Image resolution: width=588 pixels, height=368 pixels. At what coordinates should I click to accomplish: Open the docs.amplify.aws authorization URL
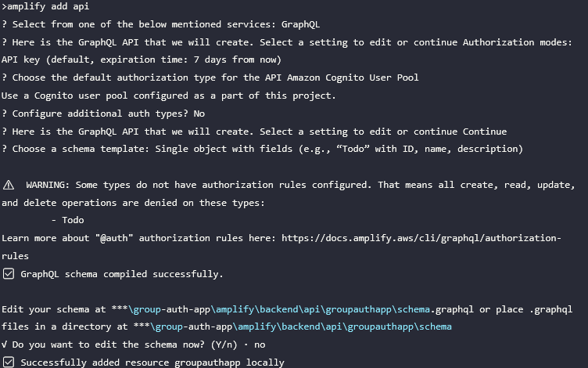tap(421, 238)
